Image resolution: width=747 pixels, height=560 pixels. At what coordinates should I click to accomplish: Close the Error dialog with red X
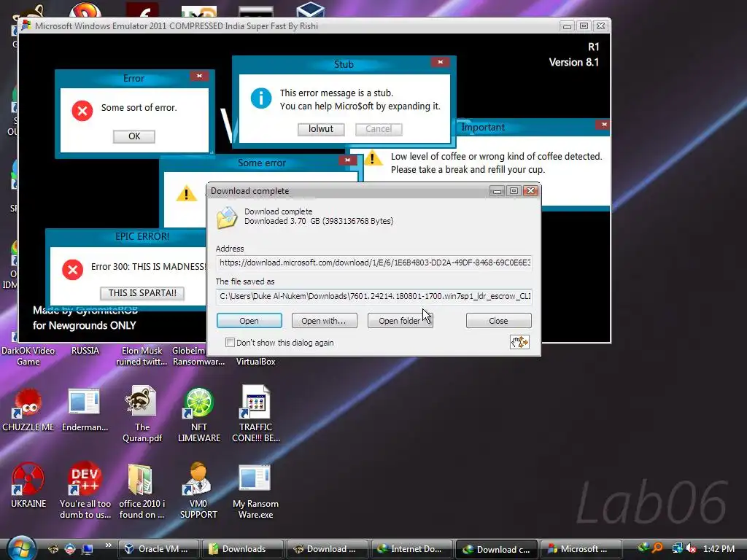pyautogui.click(x=199, y=76)
